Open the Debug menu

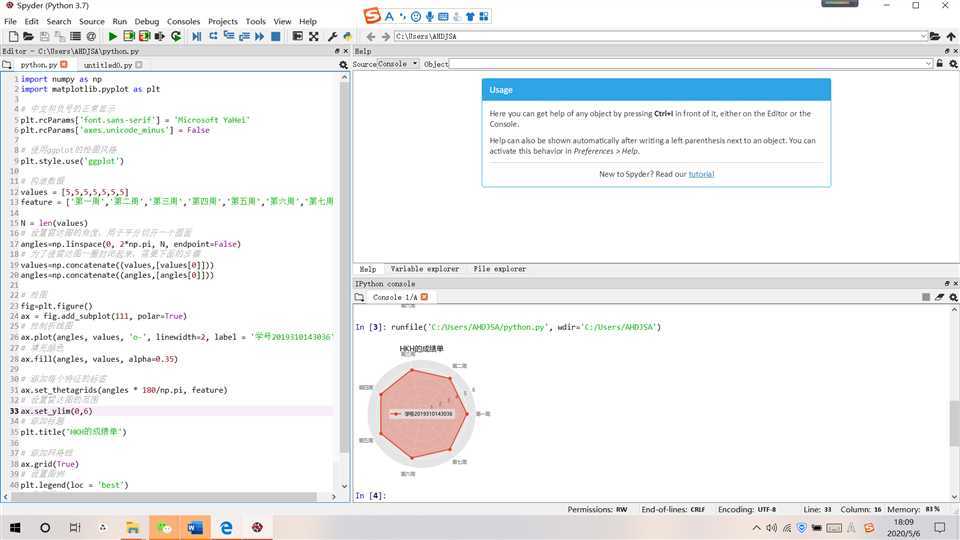tap(147, 21)
